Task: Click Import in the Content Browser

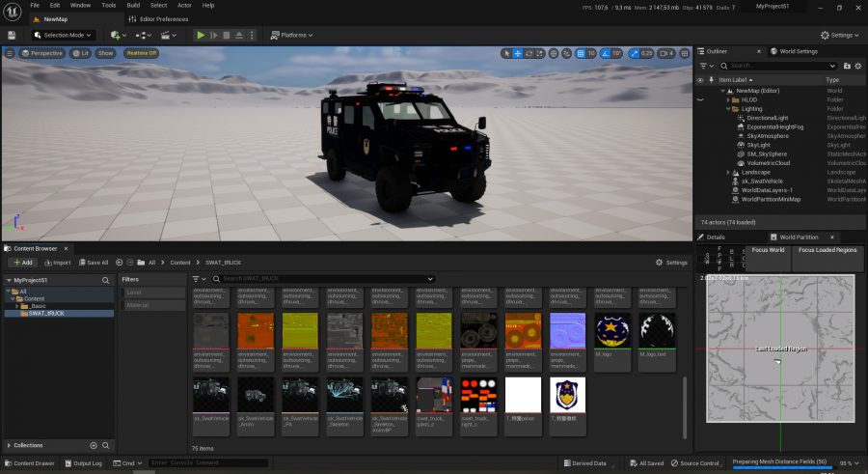Action: (x=58, y=263)
